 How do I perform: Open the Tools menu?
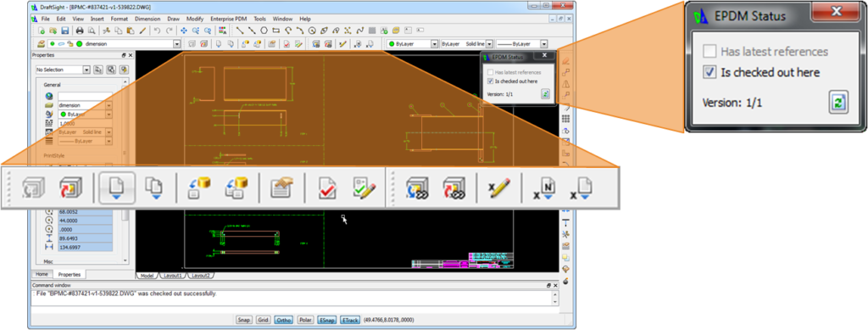[x=260, y=19]
